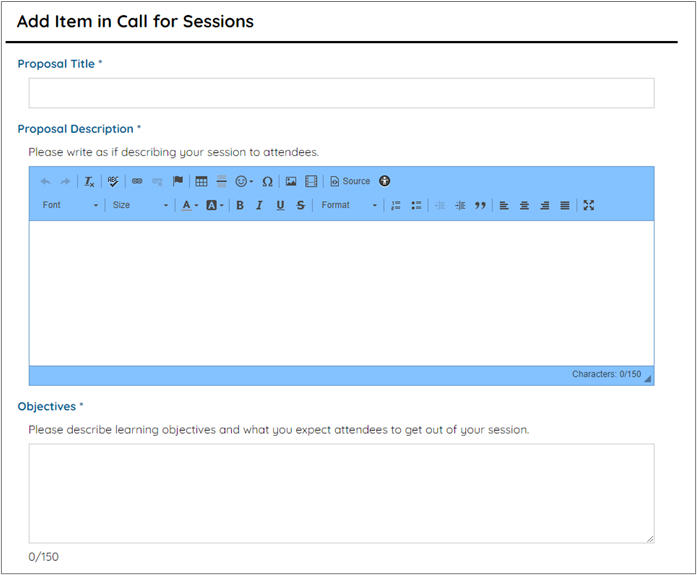
Task: Click the spell check icon
Action: 113,182
